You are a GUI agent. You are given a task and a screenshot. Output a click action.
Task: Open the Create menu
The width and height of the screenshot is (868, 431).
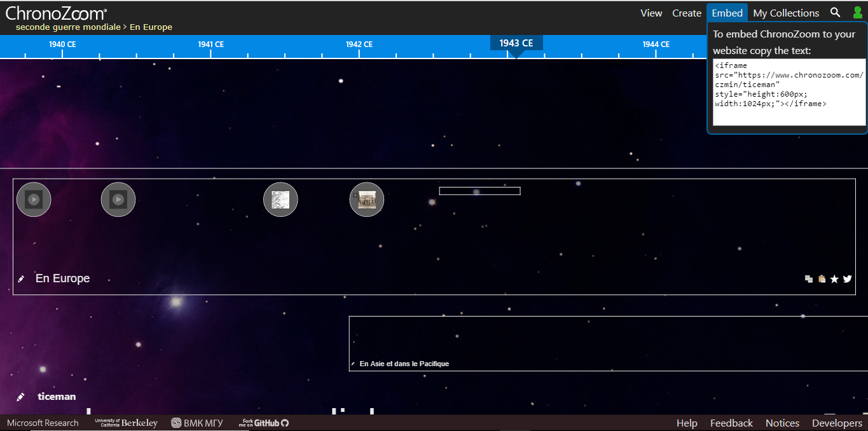pos(687,13)
